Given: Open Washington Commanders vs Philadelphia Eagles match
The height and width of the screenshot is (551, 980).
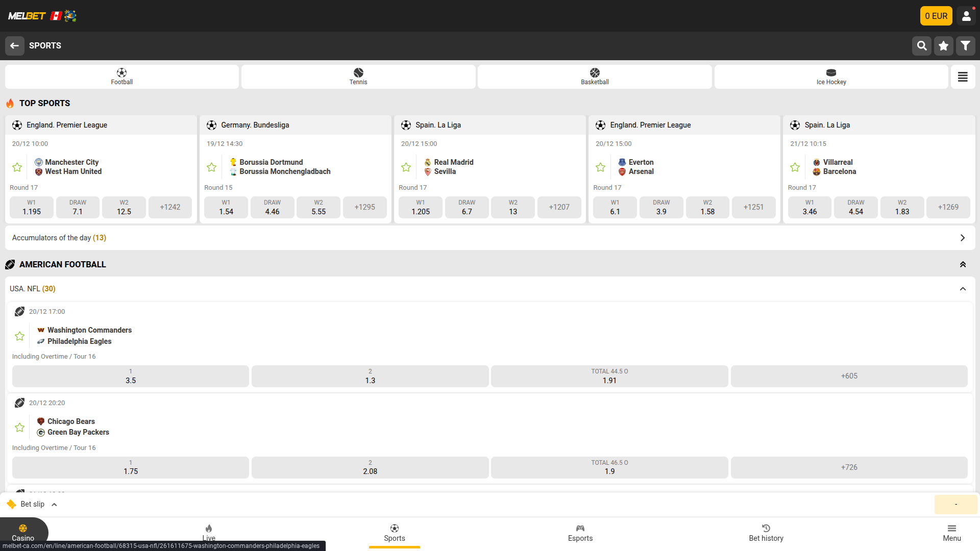Looking at the screenshot, I should click(x=89, y=336).
